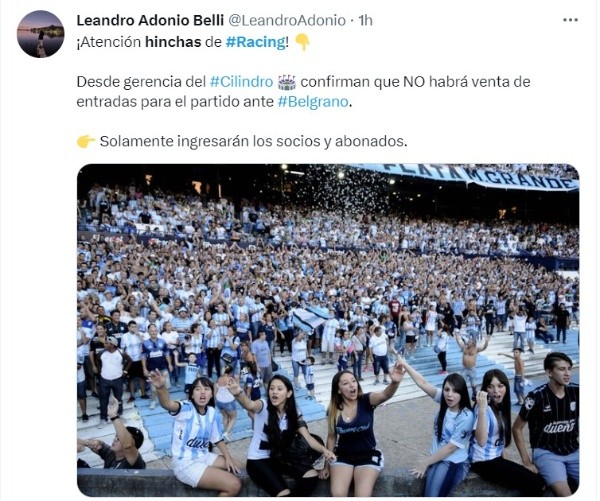Click the 'Solamente ingresarán los socios' text
The height and width of the screenshot is (501, 600).
point(211,142)
